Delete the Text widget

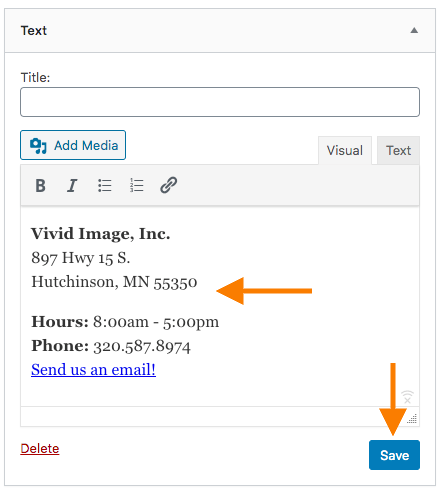point(40,449)
